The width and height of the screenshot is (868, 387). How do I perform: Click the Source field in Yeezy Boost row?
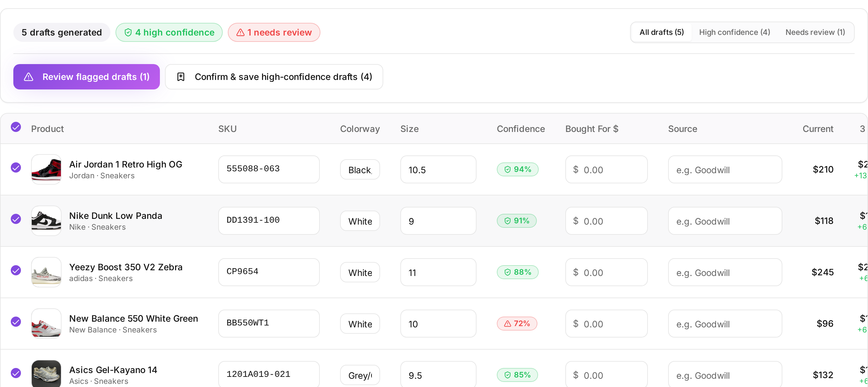click(725, 272)
